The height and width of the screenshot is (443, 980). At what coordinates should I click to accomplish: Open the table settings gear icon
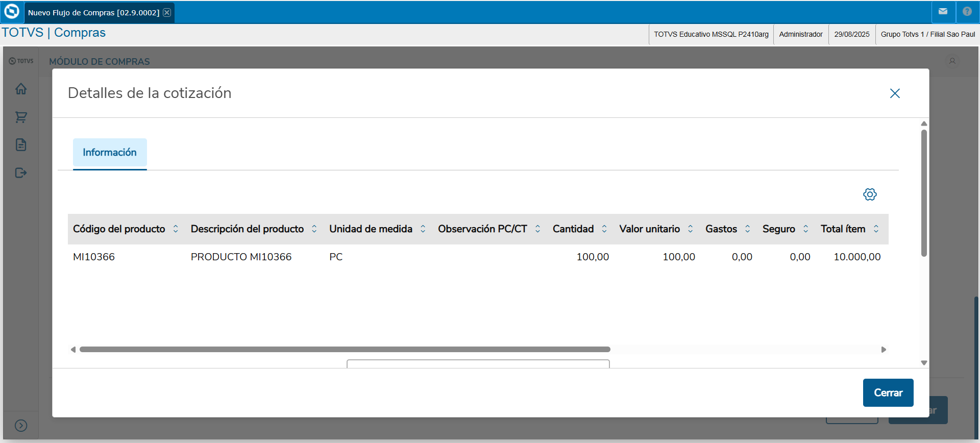[870, 194]
